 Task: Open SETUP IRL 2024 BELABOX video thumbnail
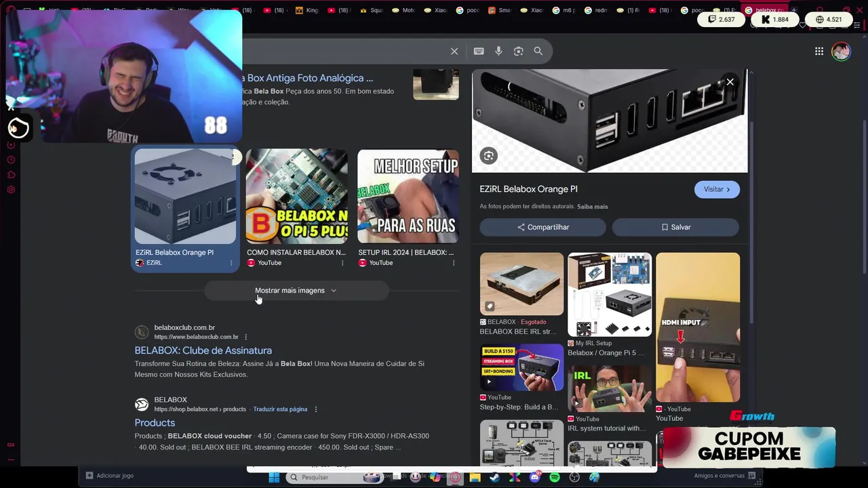(408, 197)
